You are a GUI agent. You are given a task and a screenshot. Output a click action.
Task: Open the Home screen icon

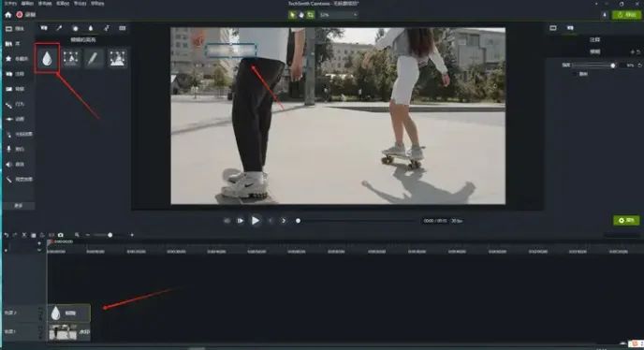pos(7,15)
